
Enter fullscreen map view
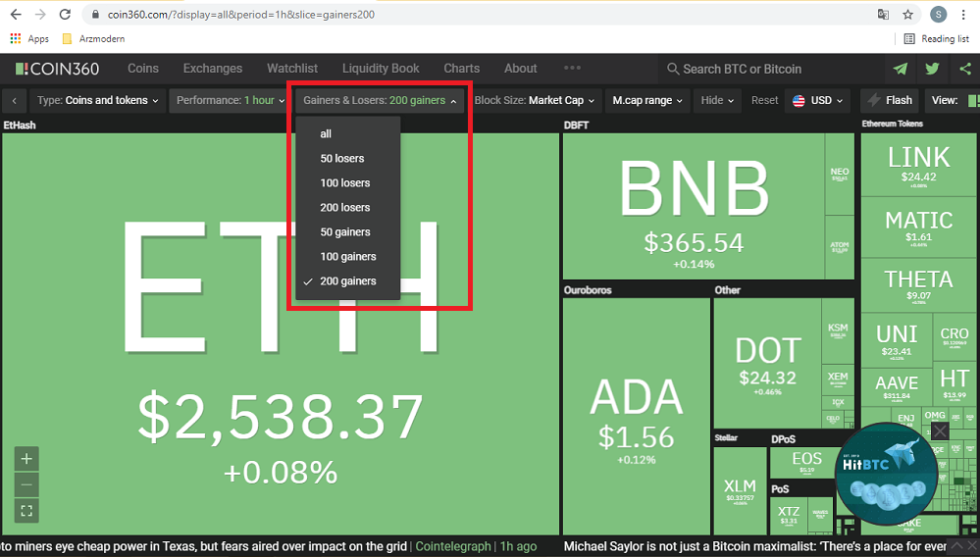[26, 511]
